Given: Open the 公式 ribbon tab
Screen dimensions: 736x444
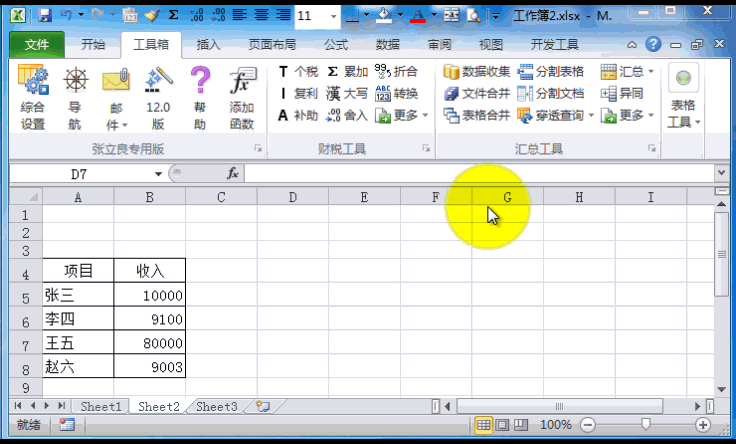Looking at the screenshot, I should [x=336, y=45].
